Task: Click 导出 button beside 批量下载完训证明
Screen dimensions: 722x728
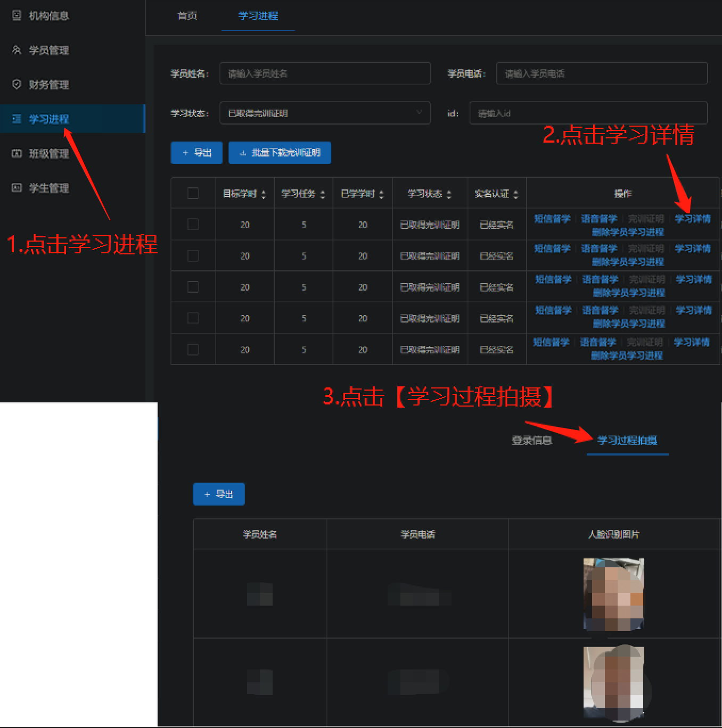Action: 196,153
